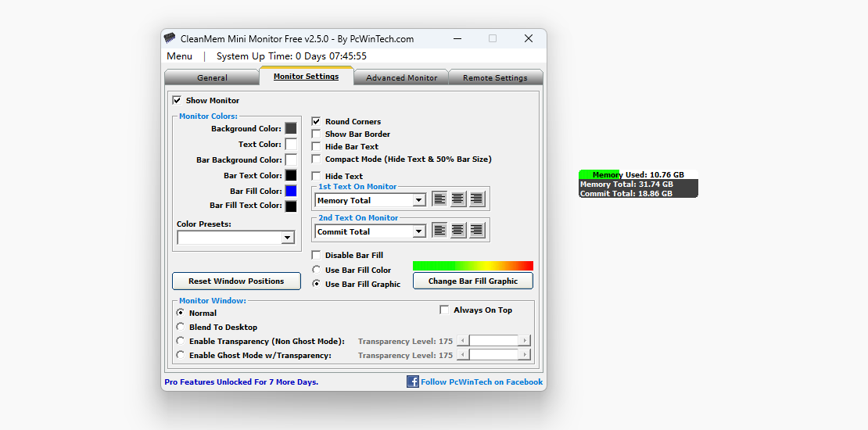Uncheck the Round Corners checkbox
This screenshot has height=430, width=868.
(316, 121)
